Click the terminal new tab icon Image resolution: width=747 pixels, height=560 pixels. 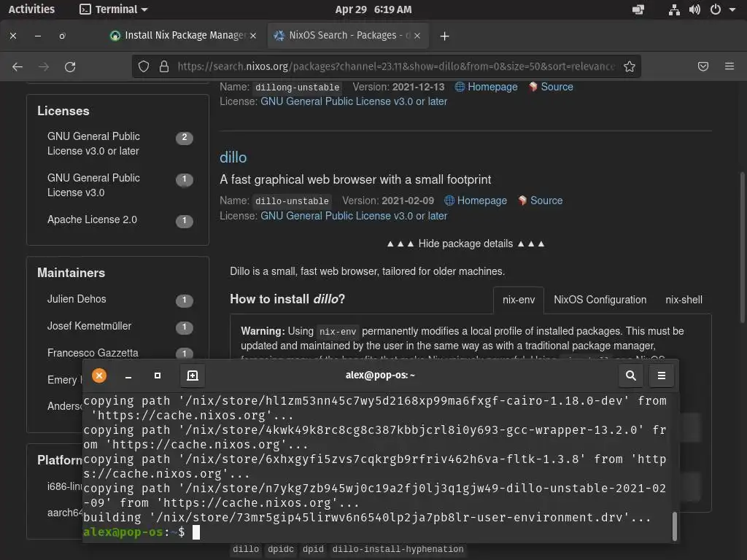[193, 376]
